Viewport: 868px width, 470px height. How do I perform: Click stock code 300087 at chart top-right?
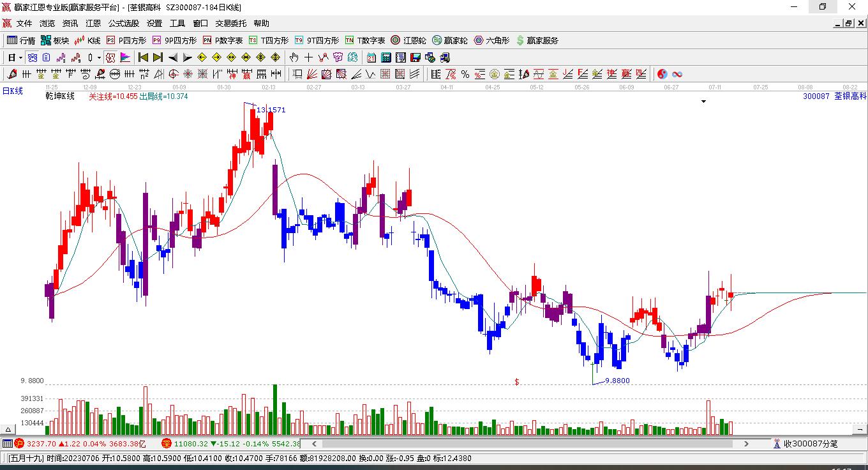(816, 96)
